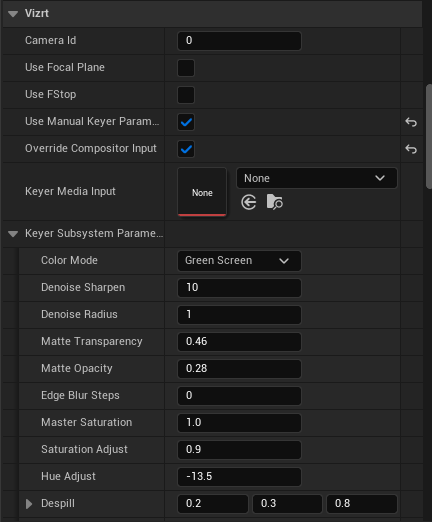Click the Keyer Media Input None thumbnail
Viewport: 432px width, 522px height.
(x=202, y=192)
